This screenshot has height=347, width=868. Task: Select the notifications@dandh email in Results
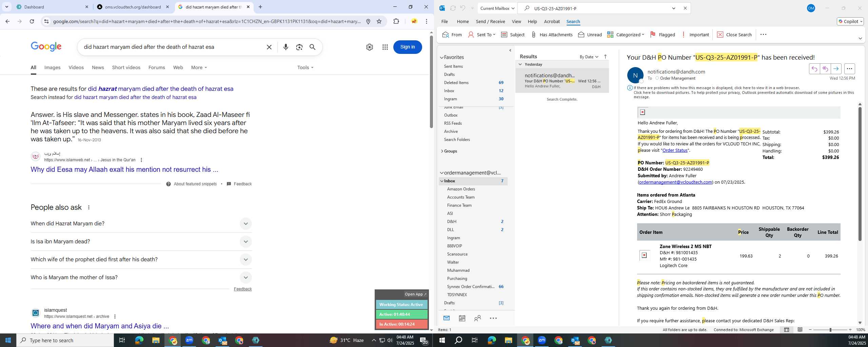562,81
